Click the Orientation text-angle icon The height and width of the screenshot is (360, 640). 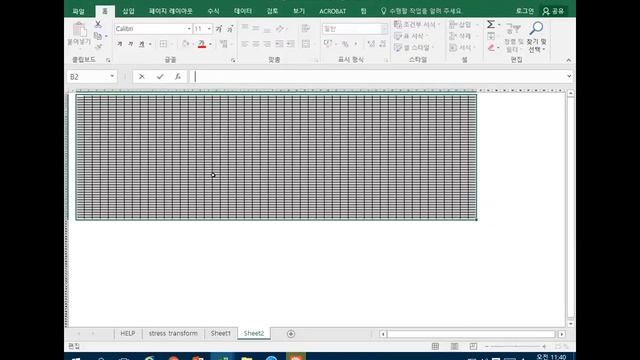pos(280,29)
